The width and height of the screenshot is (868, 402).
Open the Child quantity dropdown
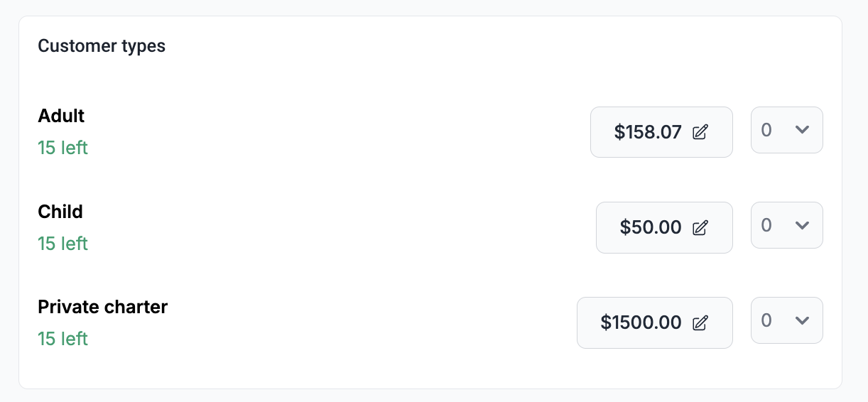click(x=786, y=225)
